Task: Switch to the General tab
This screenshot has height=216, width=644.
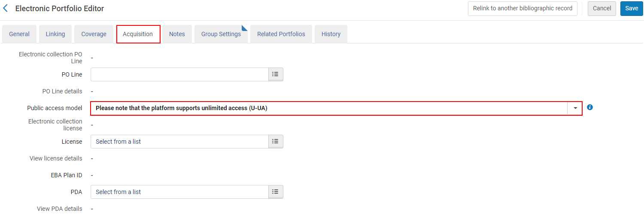Action: (x=19, y=34)
